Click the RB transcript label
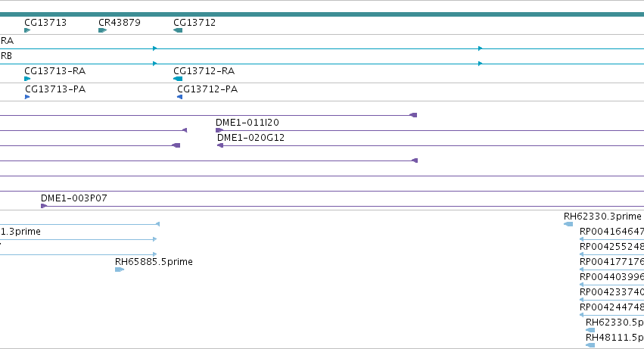 [6, 56]
